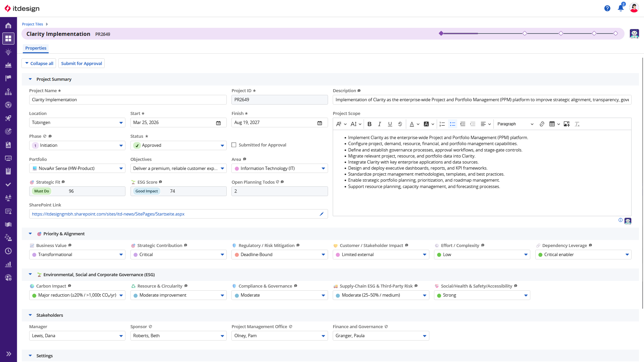Image resolution: width=644 pixels, height=362 pixels.
Task: Open the hierarchy org-chart icon in the sidebar
Action: coord(8,92)
